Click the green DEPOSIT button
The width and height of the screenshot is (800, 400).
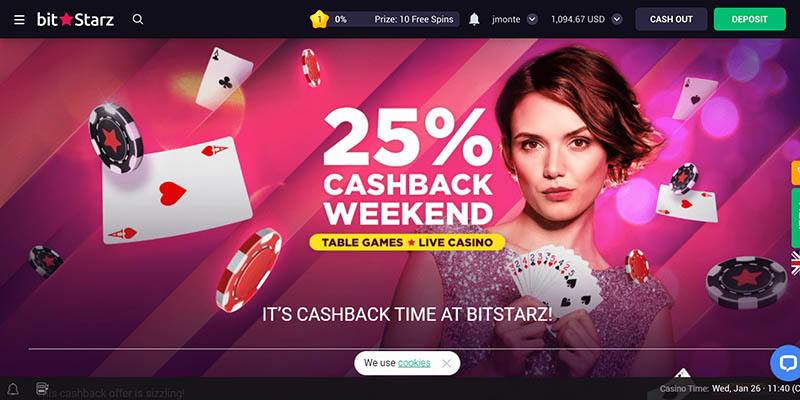click(749, 19)
